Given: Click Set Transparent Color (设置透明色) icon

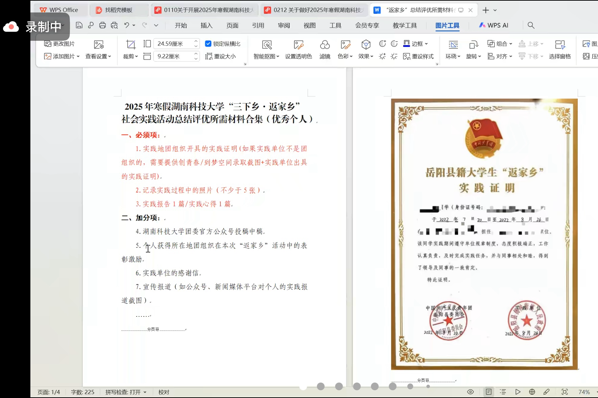Looking at the screenshot, I should 298,45.
